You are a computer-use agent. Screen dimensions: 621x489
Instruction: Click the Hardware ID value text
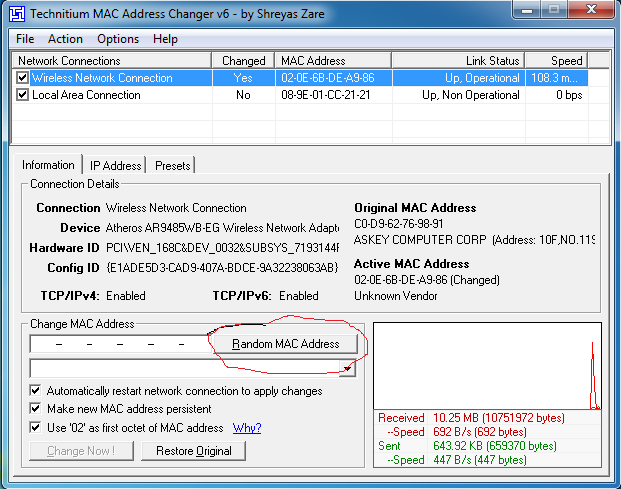(x=222, y=248)
